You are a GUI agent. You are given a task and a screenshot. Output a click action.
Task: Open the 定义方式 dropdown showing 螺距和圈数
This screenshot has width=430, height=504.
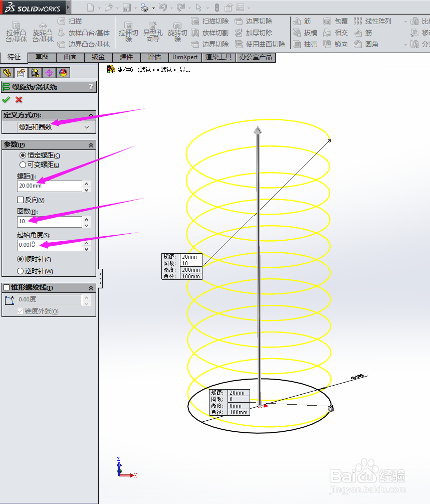click(55, 127)
